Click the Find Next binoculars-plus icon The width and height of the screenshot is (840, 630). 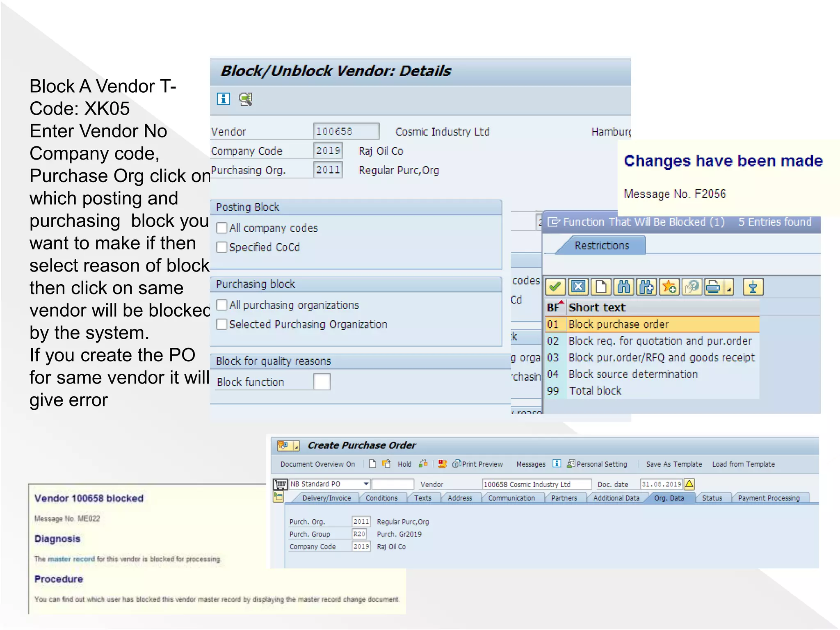click(646, 287)
